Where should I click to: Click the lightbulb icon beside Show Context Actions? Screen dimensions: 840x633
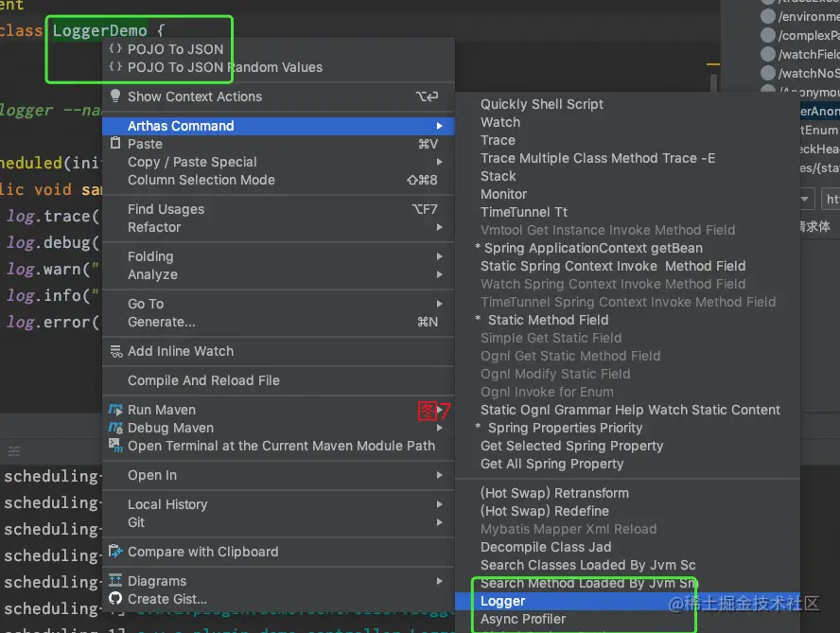point(114,96)
